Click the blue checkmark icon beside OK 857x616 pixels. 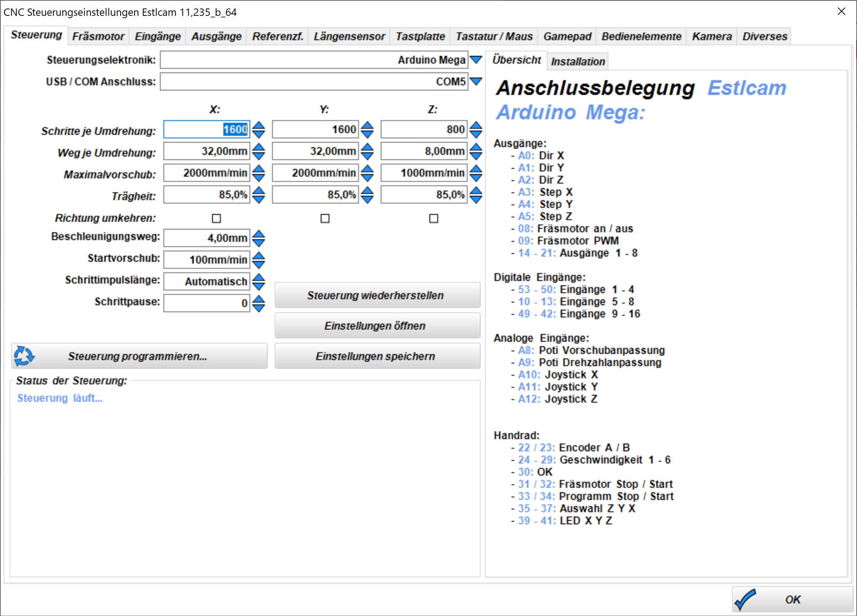(x=745, y=599)
